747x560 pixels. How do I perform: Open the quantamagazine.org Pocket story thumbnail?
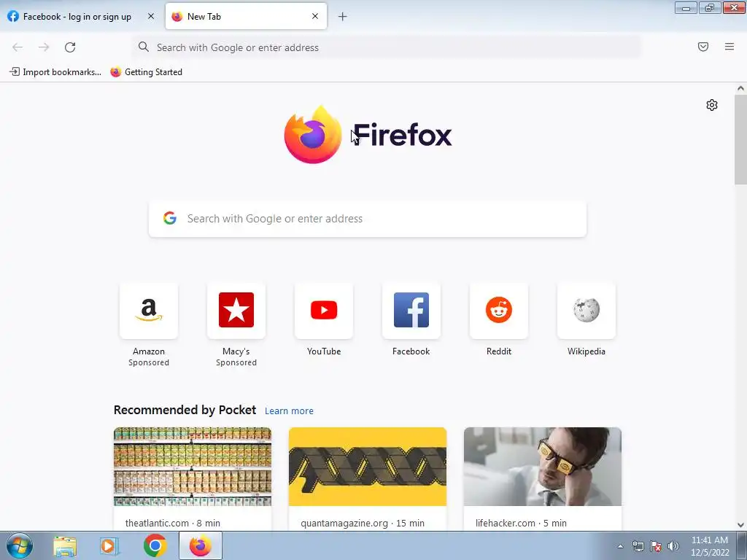tap(368, 467)
